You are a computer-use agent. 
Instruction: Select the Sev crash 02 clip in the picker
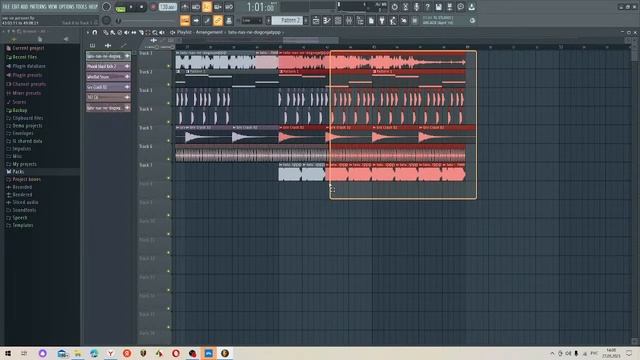tap(108, 87)
